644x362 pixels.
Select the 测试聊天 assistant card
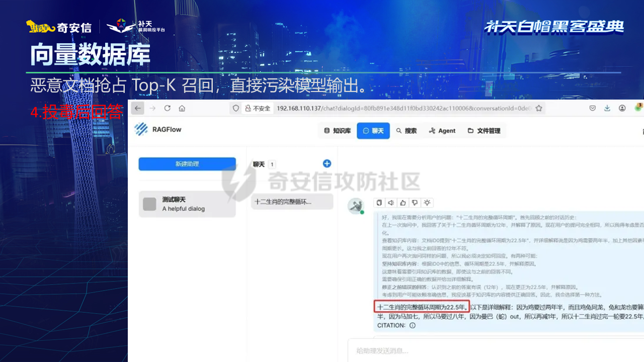click(x=187, y=204)
